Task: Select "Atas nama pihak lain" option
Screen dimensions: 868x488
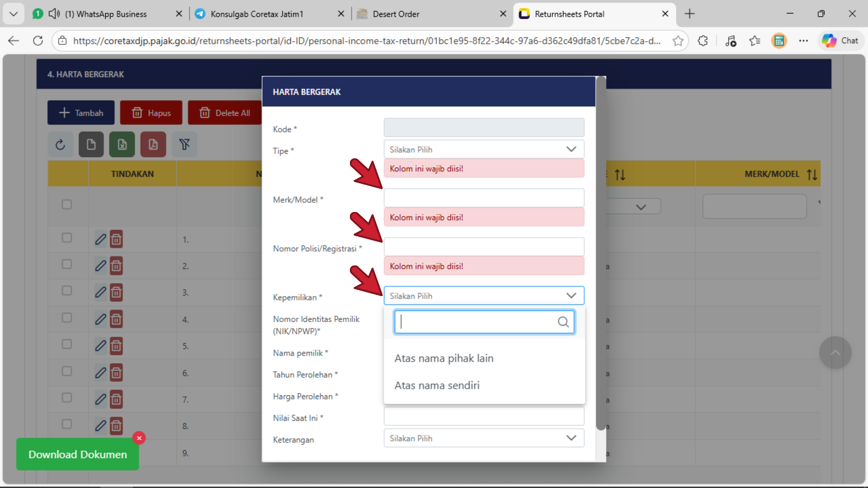Action: pos(444,358)
